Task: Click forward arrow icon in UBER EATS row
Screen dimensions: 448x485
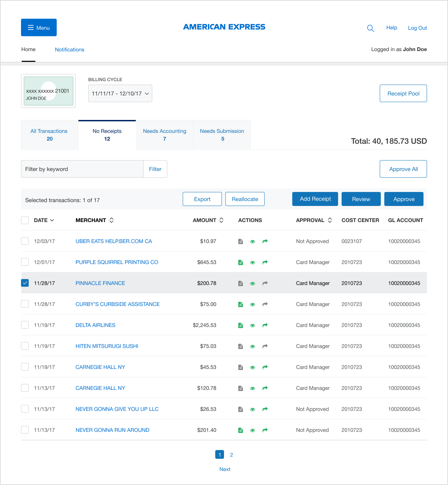Action: click(265, 241)
